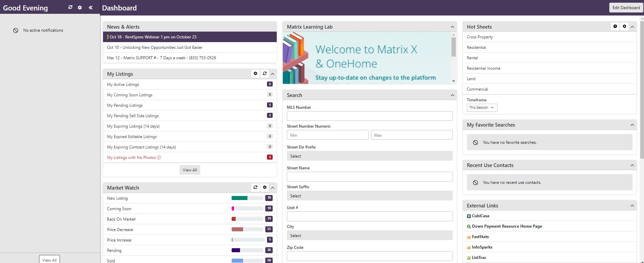Click the Hot Sheets clock icon
The image size is (644, 263).
pyautogui.click(x=615, y=26)
